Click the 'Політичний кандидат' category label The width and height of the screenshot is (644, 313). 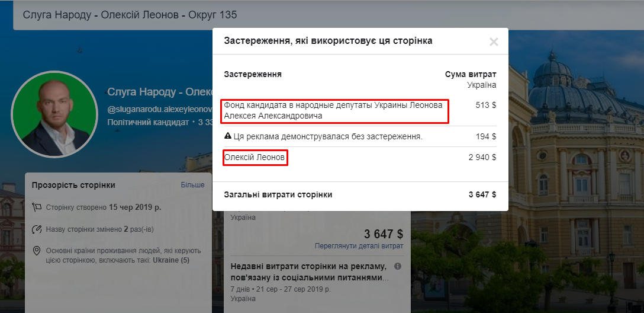[148, 123]
